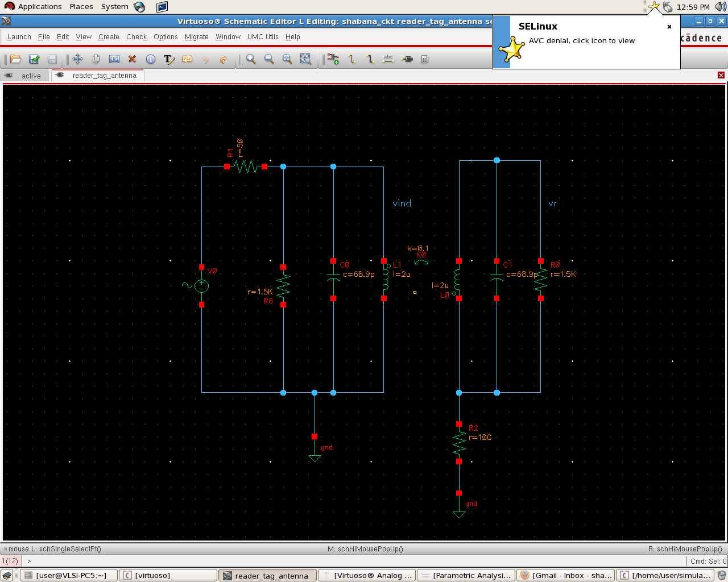Viewport: 728px width, 582px height.
Task: Expand the Places system menu
Action: pyautogui.click(x=81, y=7)
